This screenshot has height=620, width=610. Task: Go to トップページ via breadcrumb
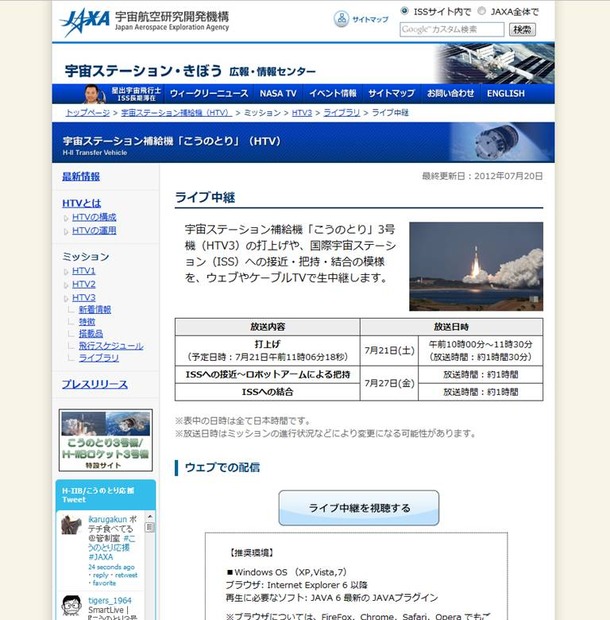tap(88, 113)
